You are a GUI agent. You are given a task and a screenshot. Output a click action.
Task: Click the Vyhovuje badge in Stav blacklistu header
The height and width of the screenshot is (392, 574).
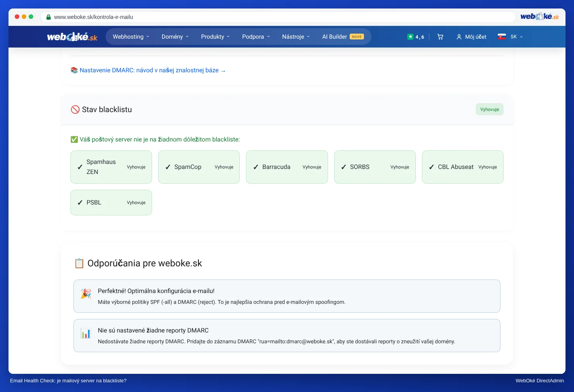(x=490, y=109)
